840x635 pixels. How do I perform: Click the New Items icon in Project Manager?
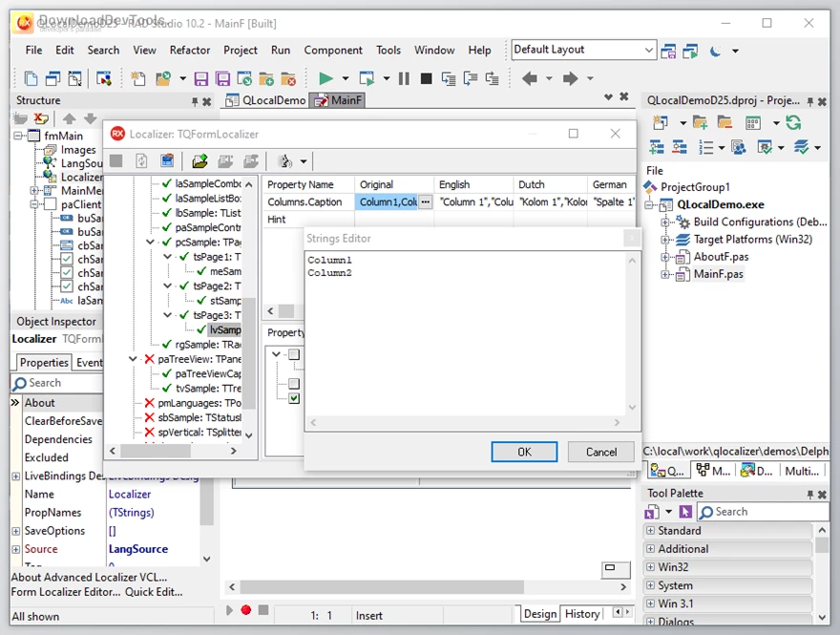[x=661, y=122]
